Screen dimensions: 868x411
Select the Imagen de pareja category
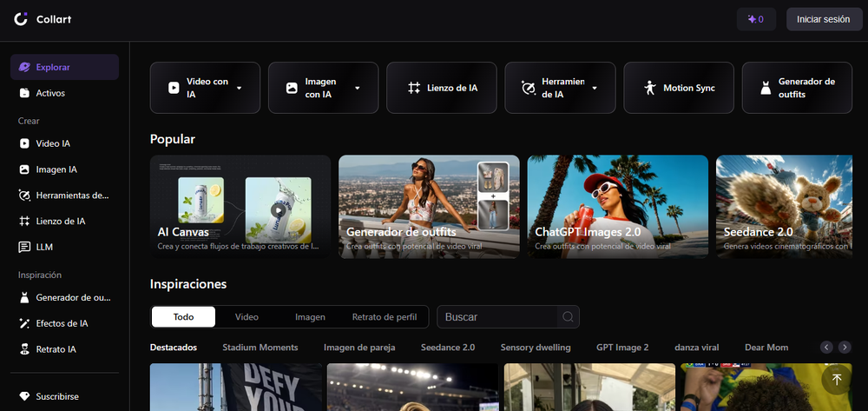click(x=359, y=348)
